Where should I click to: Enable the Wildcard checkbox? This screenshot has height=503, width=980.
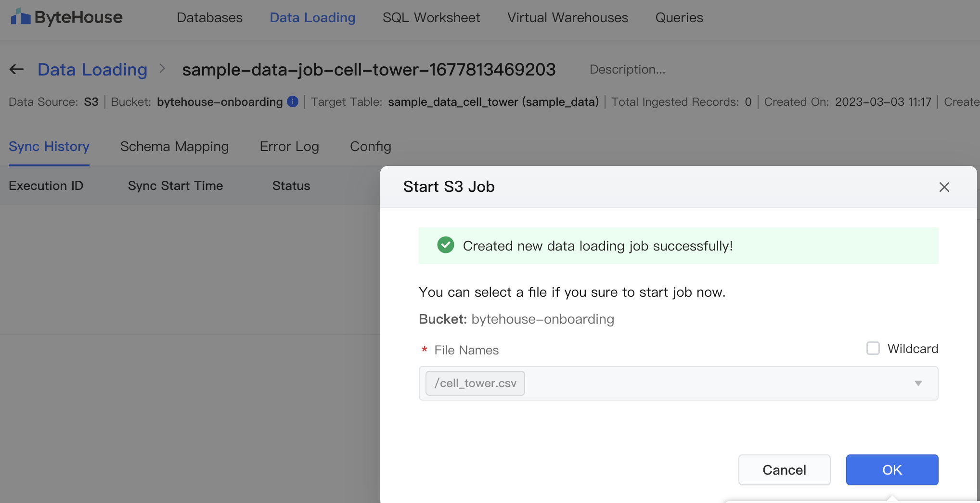click(873, 348)
